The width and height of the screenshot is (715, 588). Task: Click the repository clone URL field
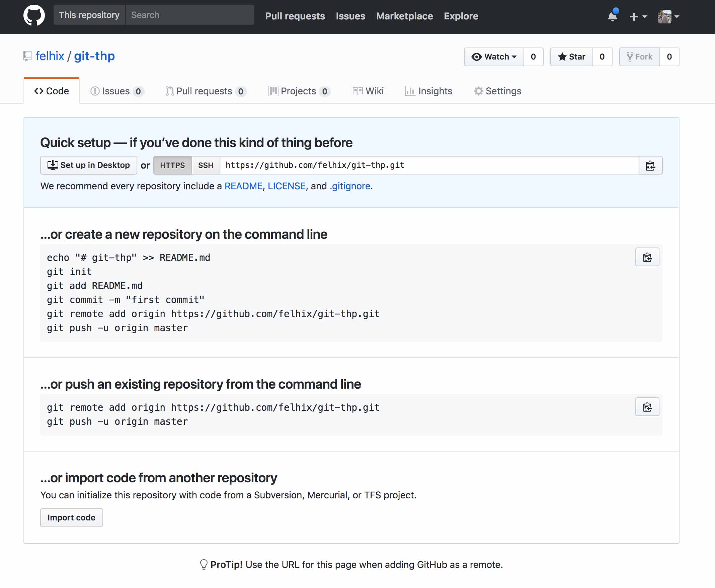429,165
